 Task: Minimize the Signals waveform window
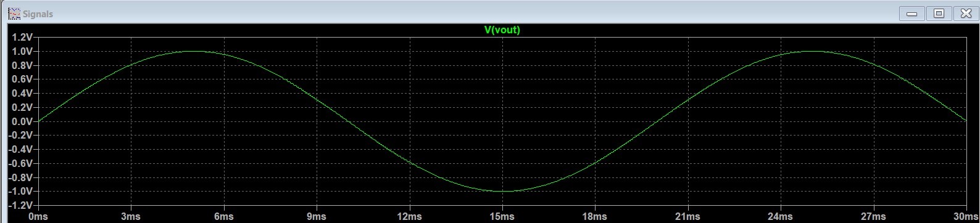tap(912, 13)
